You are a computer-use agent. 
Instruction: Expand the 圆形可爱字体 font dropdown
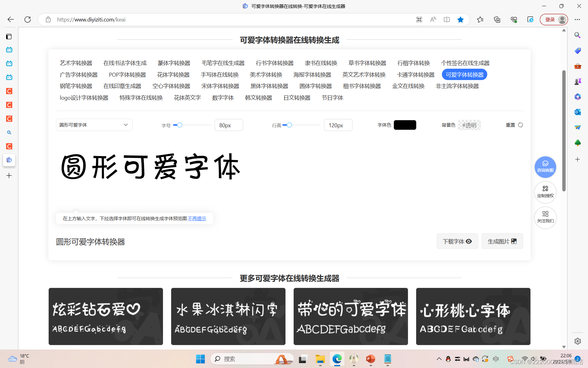pyautogui.click(x=94, y=125)
